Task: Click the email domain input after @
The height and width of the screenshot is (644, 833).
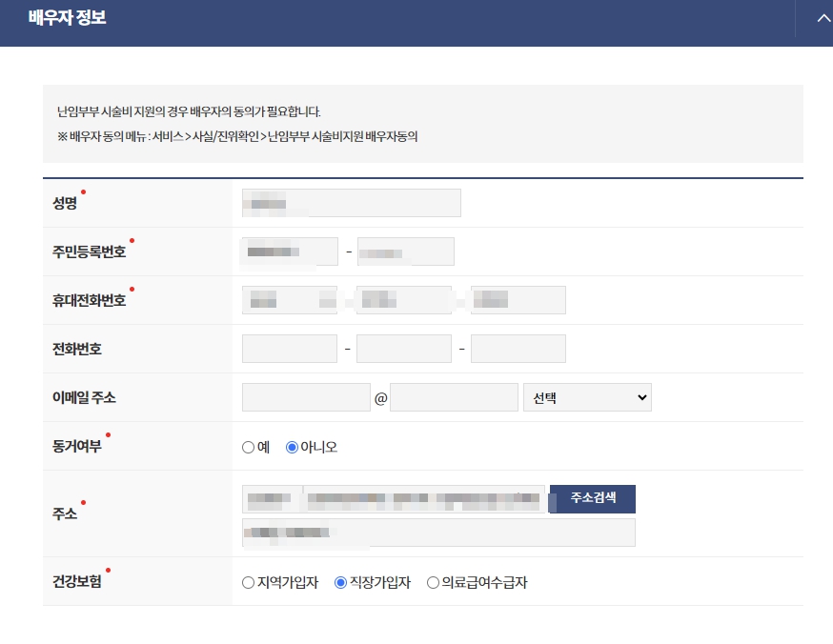Action: tap(454, 396)
